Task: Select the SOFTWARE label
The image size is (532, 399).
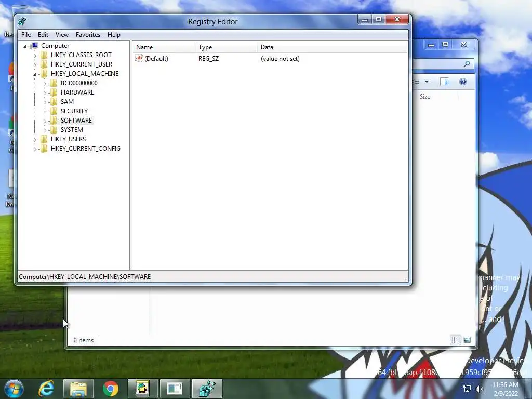Action: click(76, 120)
